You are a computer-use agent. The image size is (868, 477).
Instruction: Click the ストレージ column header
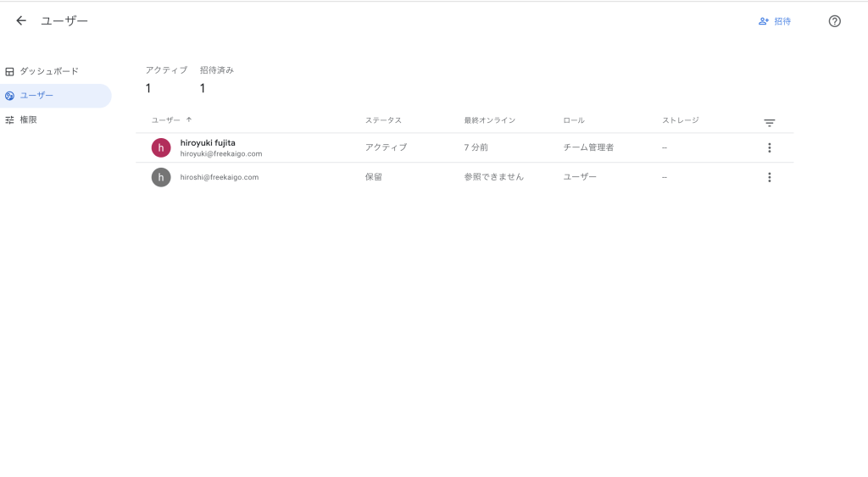[x=680, y=120]
